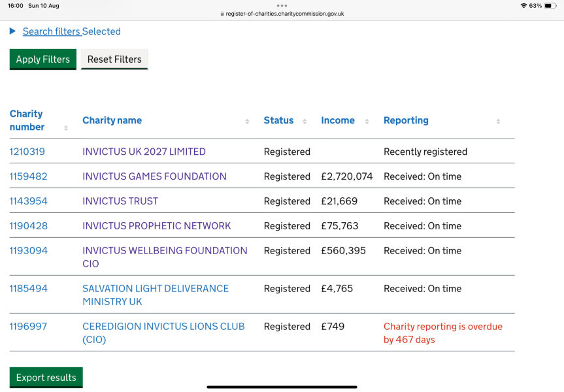
Task: Open INVICTUS TRUST charity page
Action: click(120, 201)
